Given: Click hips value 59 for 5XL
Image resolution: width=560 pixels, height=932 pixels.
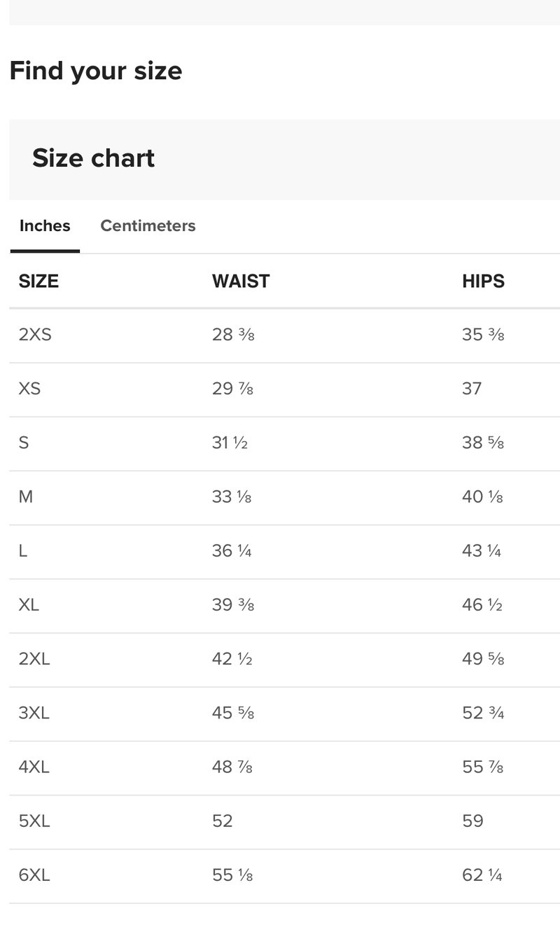Looking at the screenshot, I should coord(472,821).
